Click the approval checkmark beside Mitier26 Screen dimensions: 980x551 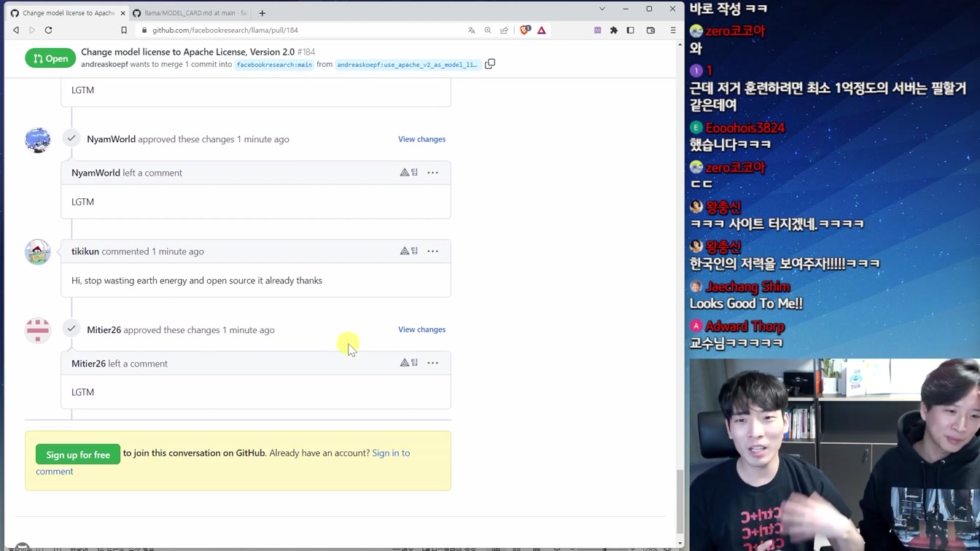click(71, 329)
